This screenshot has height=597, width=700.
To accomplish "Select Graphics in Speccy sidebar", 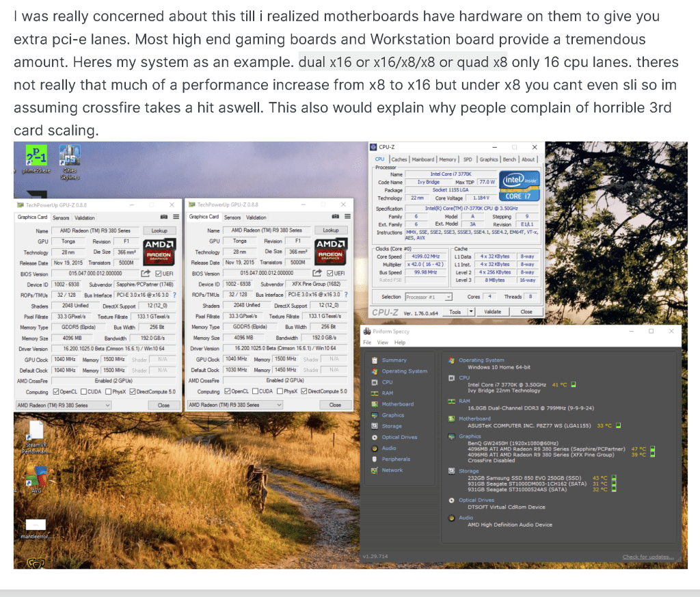I will 392,415.
